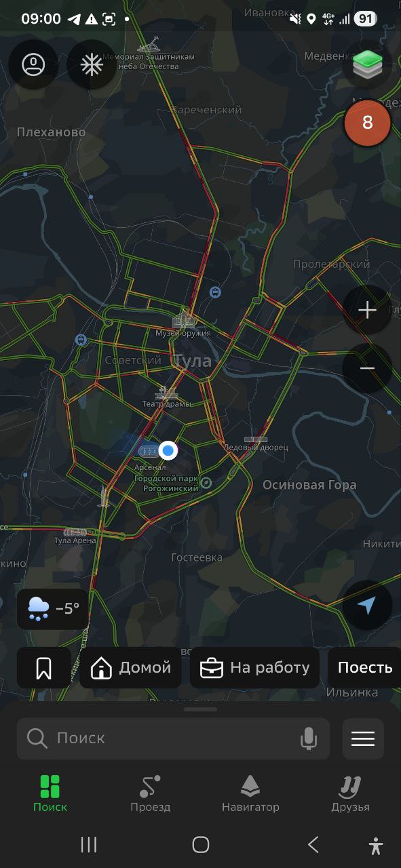The height and width of the screenshot is (868, 401).
Task: Zoom in with the plus button
Action: pos(367,311)
